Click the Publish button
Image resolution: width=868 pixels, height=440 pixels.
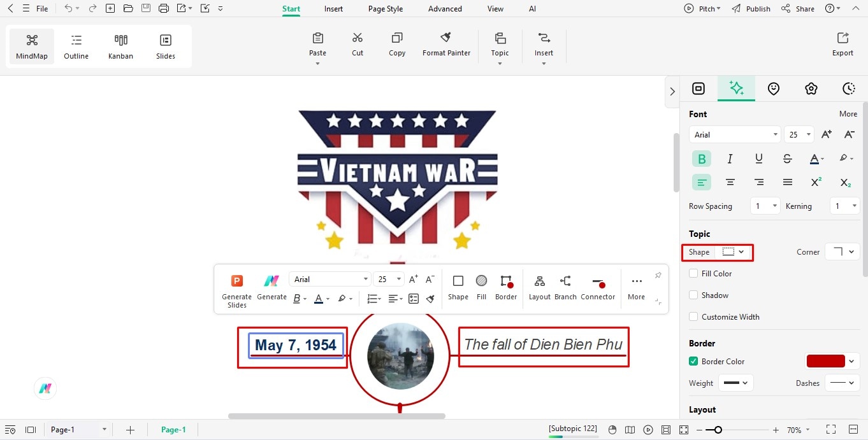click(x=751, y=9)
